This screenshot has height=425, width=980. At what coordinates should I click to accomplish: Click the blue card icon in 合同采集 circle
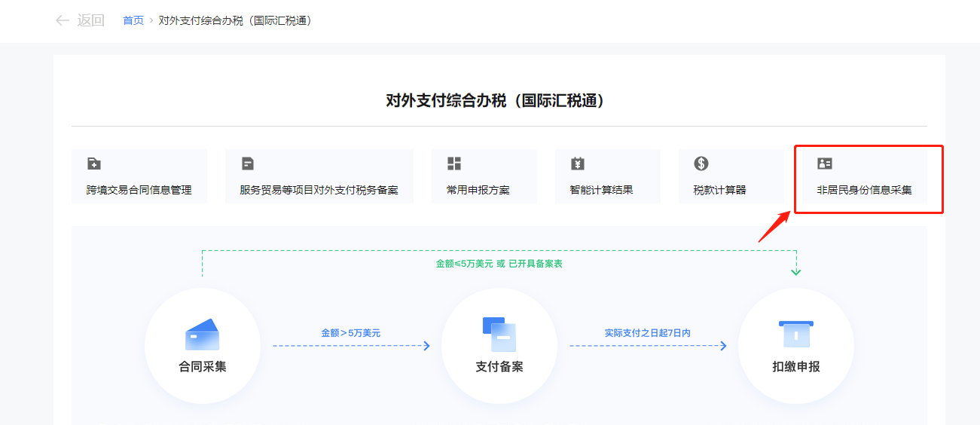click(202, 335)
